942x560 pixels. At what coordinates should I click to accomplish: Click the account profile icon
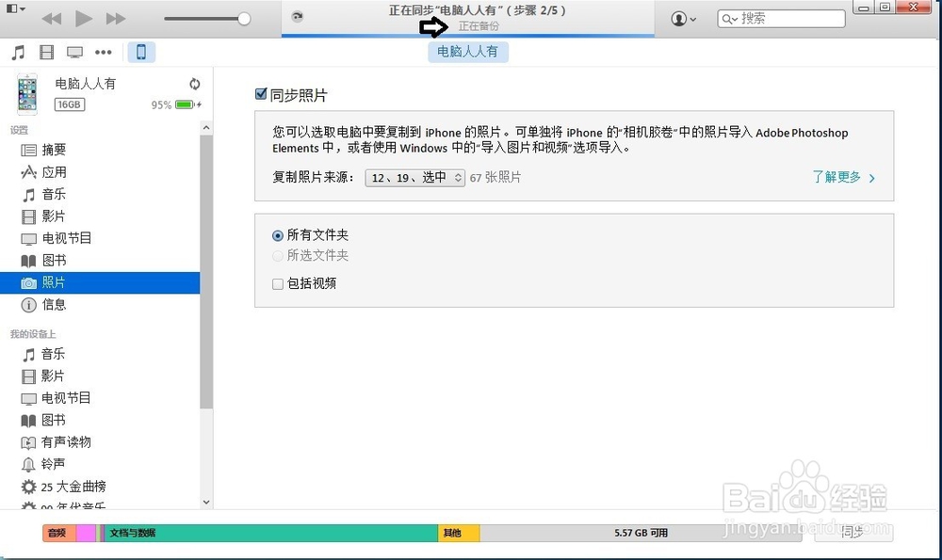point(676,18)
